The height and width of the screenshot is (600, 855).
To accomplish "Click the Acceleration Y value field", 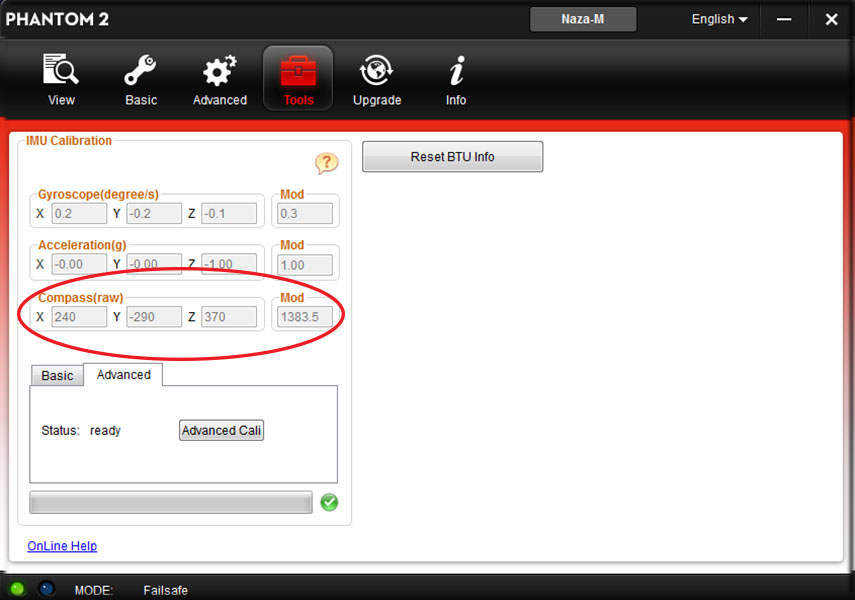I will pyautogui.click(x=154, y=264).
